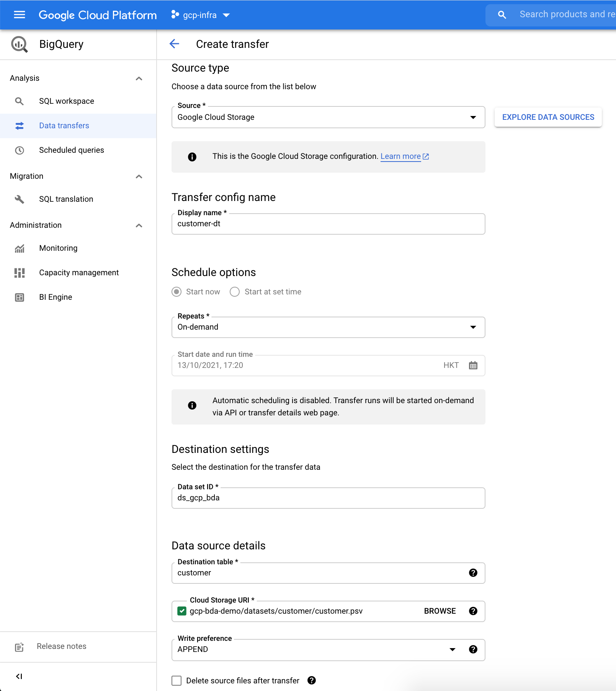Select the Start at set time radio button

tap(235, 292)
